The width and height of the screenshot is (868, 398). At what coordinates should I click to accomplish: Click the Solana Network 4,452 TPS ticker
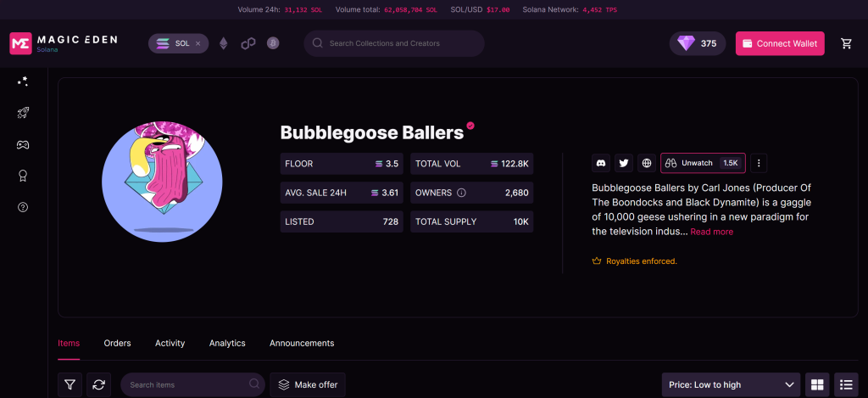point(570,10)
